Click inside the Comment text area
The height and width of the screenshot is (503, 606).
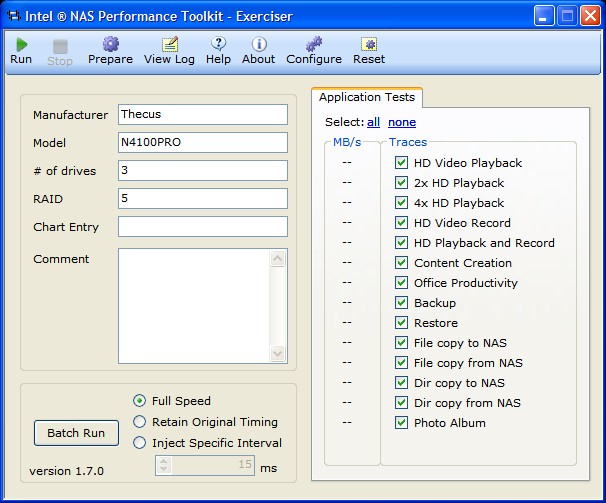coord(194,306)
